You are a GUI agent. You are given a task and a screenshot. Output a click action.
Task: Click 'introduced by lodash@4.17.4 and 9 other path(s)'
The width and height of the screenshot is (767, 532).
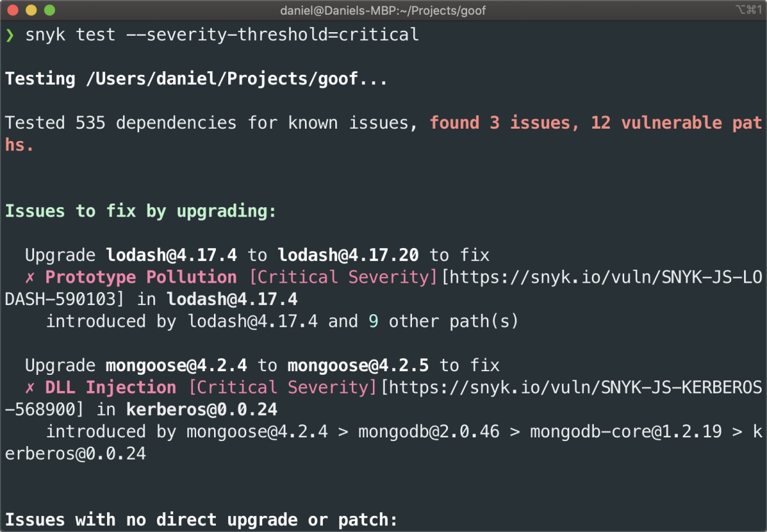(282, 322)
